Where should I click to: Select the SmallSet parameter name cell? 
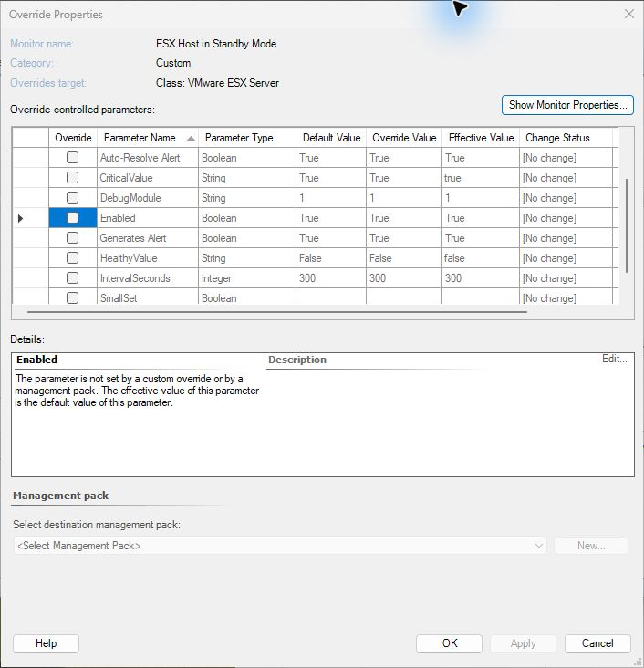148,297
